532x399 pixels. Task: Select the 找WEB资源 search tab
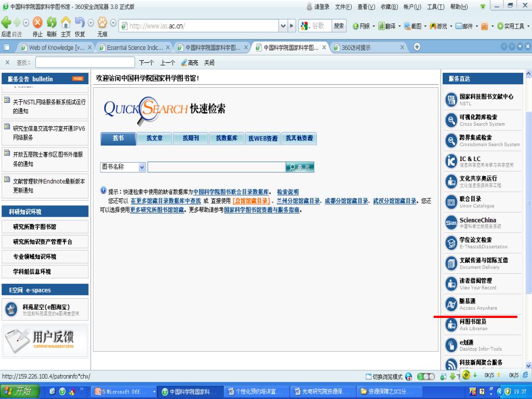tap(263, 138)
